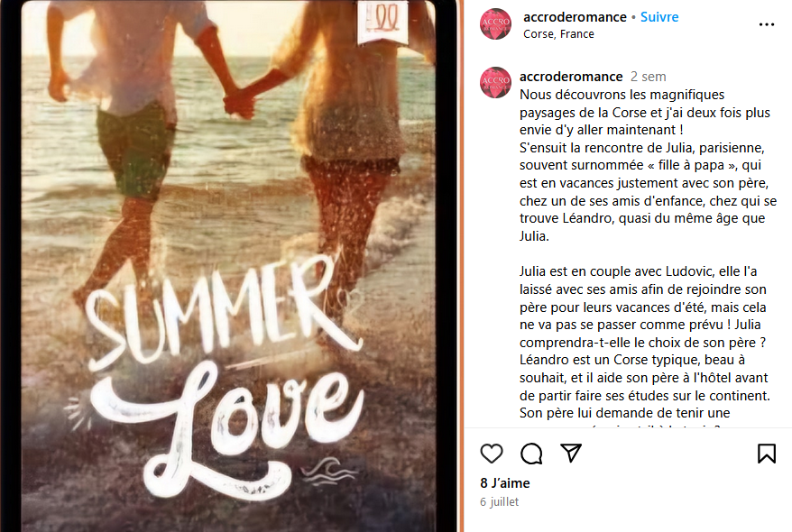Open the three-dot more options menu
The height and width of the screenshot is (532, 792).
point(766,24)
